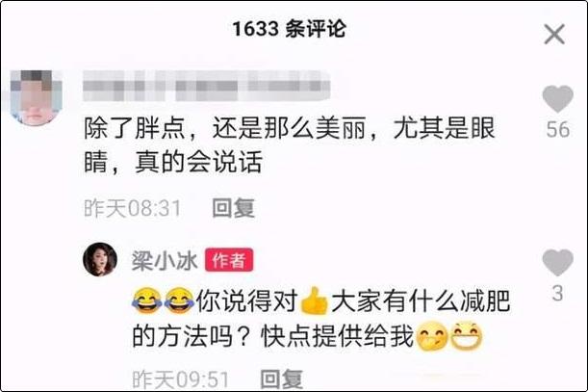Tap the thumbs-up emoji in 梁小冰's reply
Screen dimensions: 588x392
[x=315, y=301]
